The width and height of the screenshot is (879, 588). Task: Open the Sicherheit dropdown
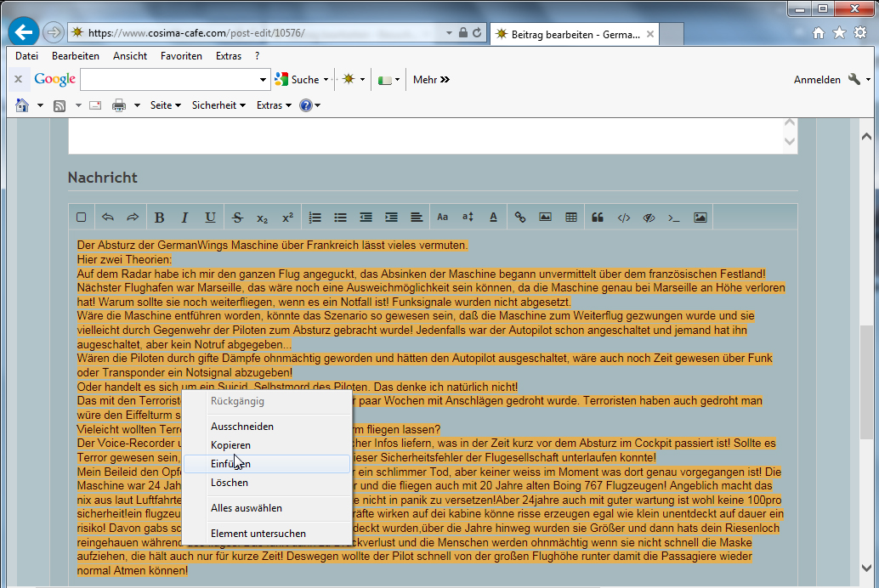(218, 105)
